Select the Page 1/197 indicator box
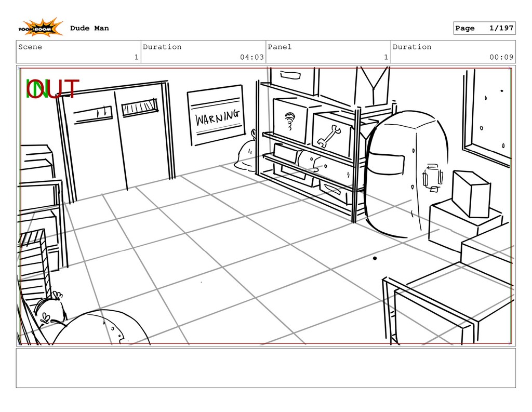 (484, 28)
